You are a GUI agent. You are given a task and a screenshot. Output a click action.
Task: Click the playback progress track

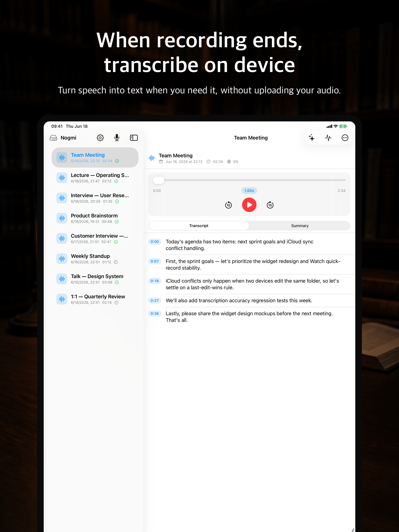(249, 180)
